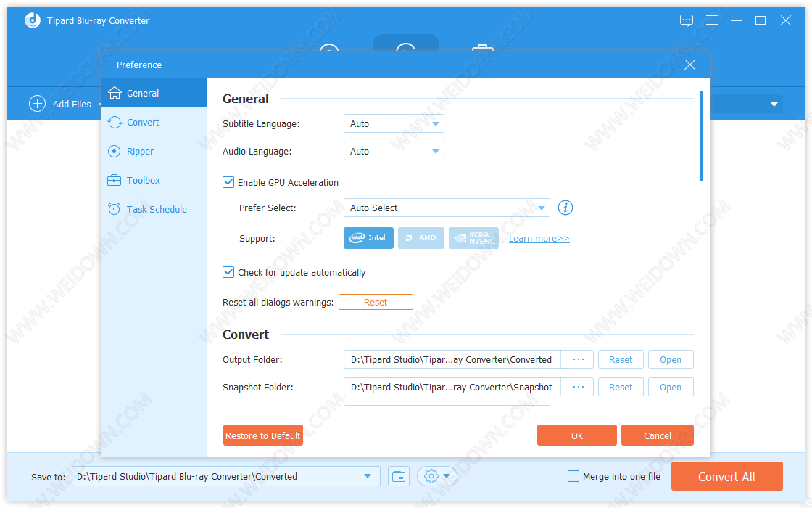Open the hamburger menu in title bar
Viewport: 812px width, 508px height.
click(711, 20)
